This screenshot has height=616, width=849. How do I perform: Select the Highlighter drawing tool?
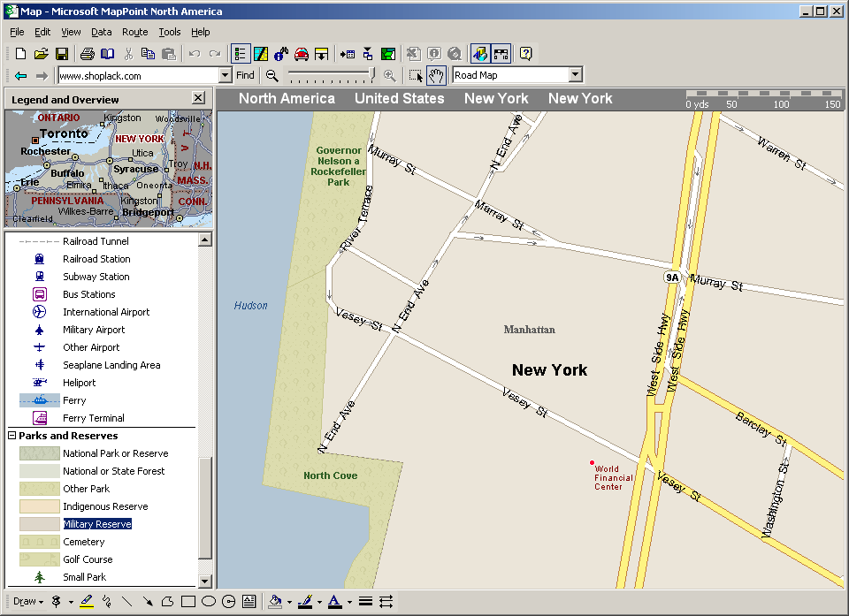point(87,601)
